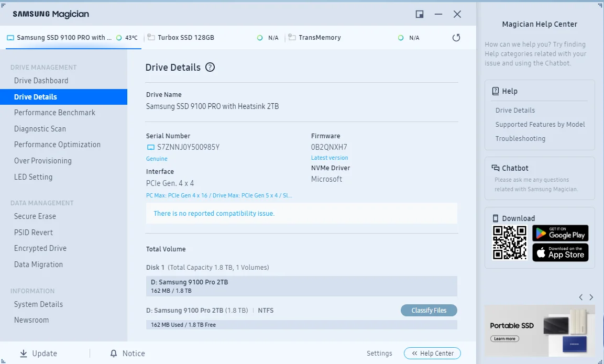Click the Help book icon in Help Center
604x364 pixels.
point(496,91)
